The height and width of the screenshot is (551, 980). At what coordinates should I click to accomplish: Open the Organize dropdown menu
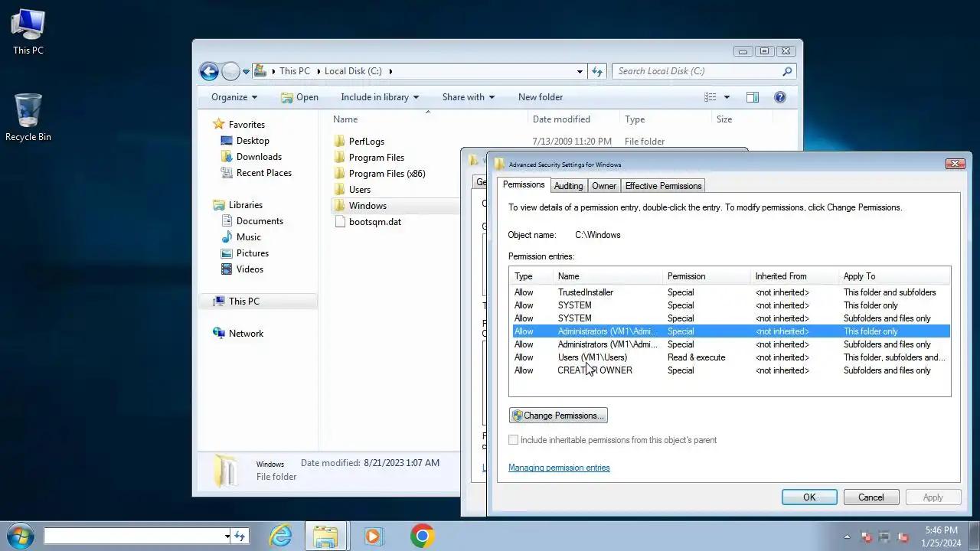point(234,97)
